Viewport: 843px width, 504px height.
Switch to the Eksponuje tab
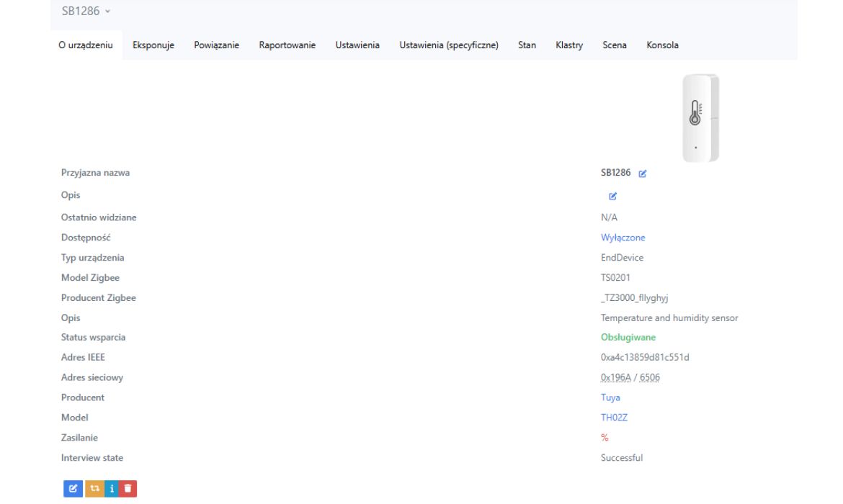click(x=153, y=45)
